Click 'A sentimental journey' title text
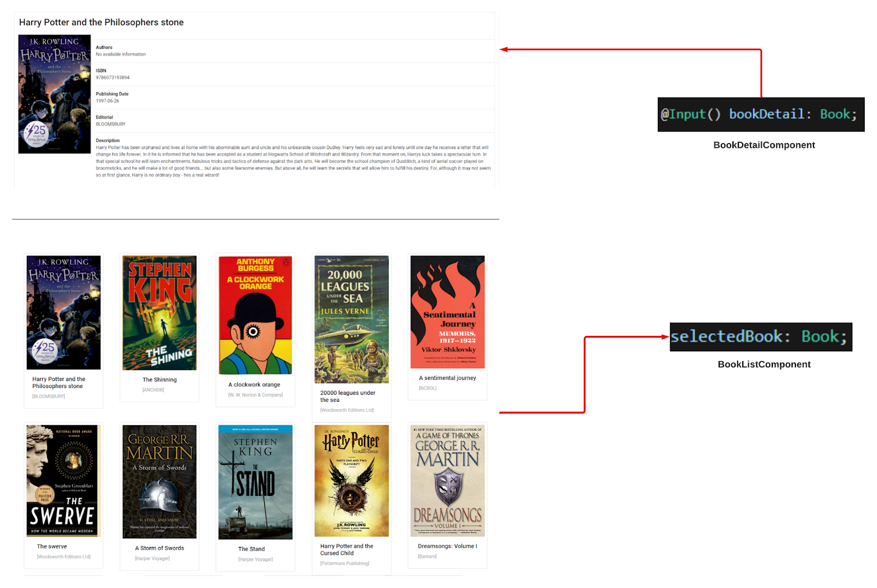This screenshot has height=588, width=877. tap(447, 378)
